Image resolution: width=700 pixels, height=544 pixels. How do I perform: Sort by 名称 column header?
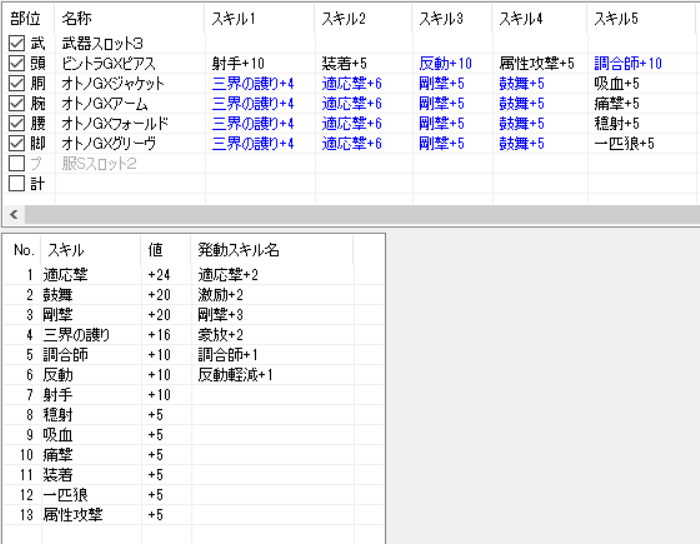coord(130,19)
